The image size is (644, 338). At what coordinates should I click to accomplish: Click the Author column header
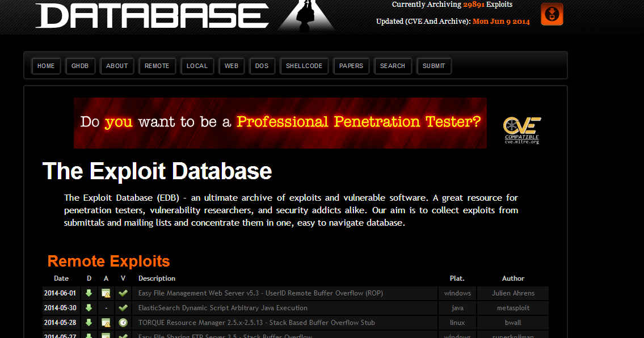click(513, 278)
